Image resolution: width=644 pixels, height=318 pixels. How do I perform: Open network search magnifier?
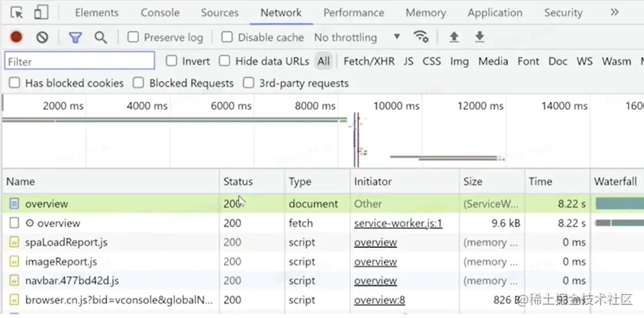click(101, 38)
